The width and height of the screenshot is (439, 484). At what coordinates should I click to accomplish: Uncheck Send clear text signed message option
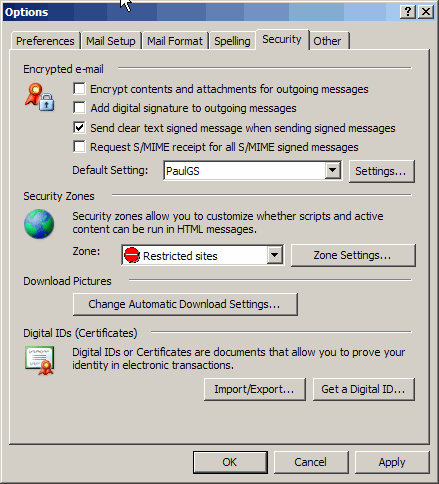pos(79,128)
